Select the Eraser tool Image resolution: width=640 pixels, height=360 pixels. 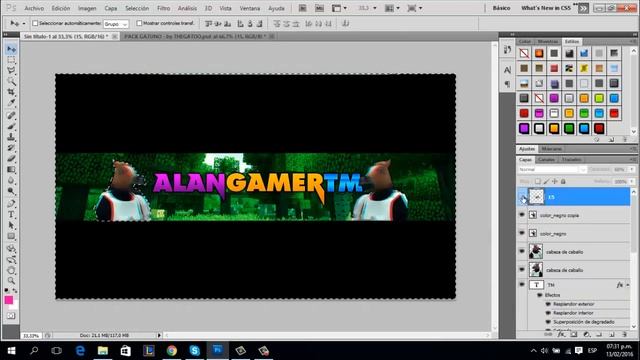(11, 158)
